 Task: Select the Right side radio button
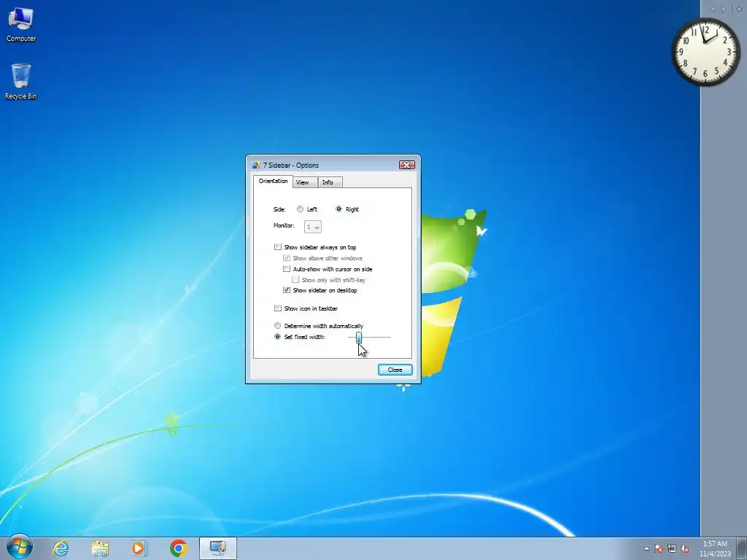pos(338,209)
